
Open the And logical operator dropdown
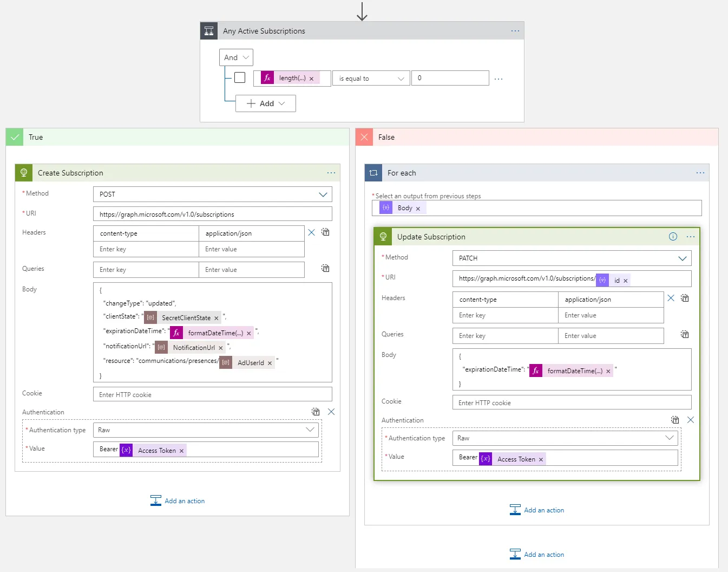237,57
